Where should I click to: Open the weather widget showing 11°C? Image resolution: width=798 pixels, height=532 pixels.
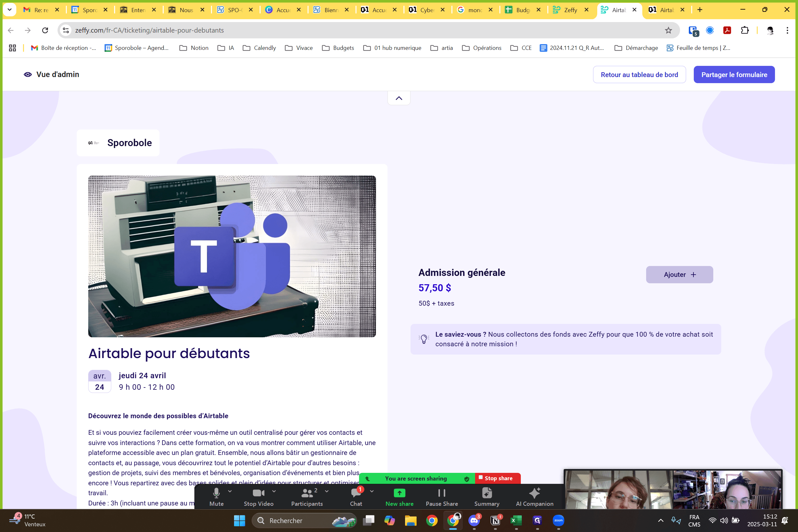coord(28,520)
